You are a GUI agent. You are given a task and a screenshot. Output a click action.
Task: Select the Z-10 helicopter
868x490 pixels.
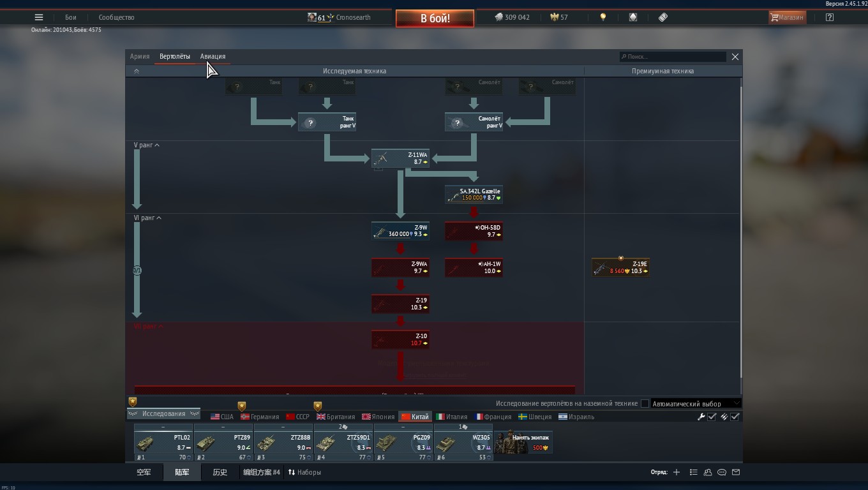pos(400,340)
